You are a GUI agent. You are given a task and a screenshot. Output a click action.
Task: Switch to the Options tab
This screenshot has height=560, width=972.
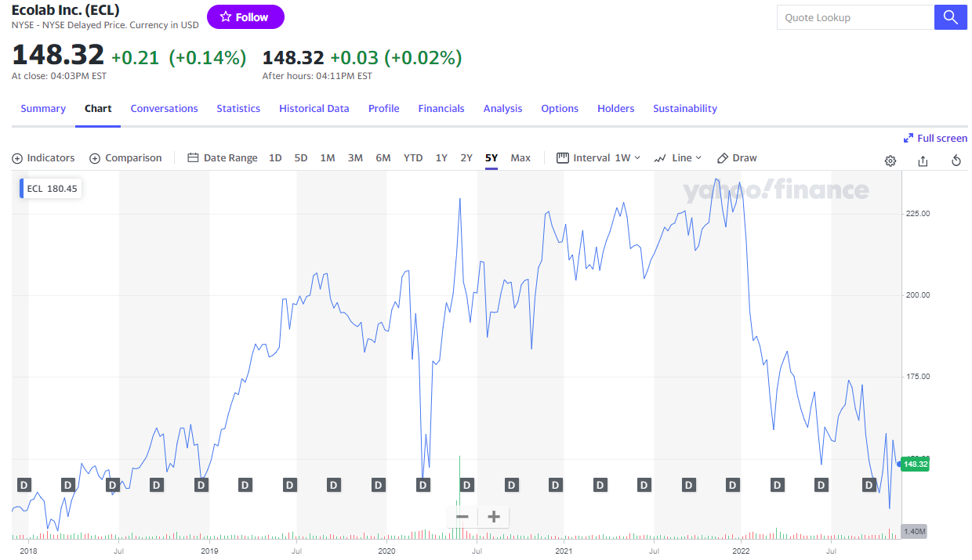[x=560, y=109]
